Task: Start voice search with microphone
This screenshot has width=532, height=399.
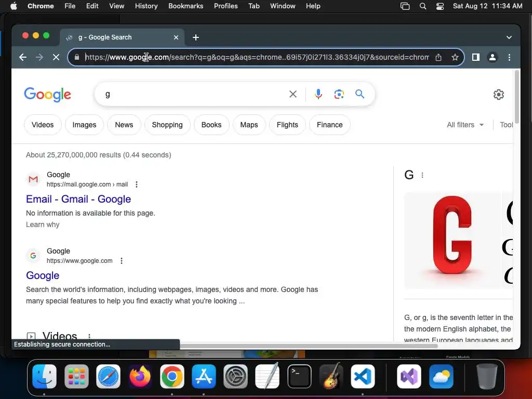Action: 318,94
